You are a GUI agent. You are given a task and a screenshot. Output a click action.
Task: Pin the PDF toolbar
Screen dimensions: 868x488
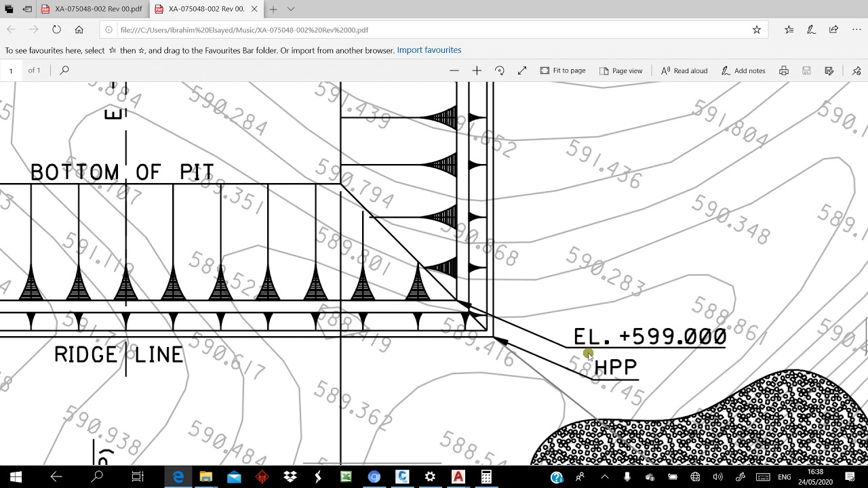click(856, 70)
